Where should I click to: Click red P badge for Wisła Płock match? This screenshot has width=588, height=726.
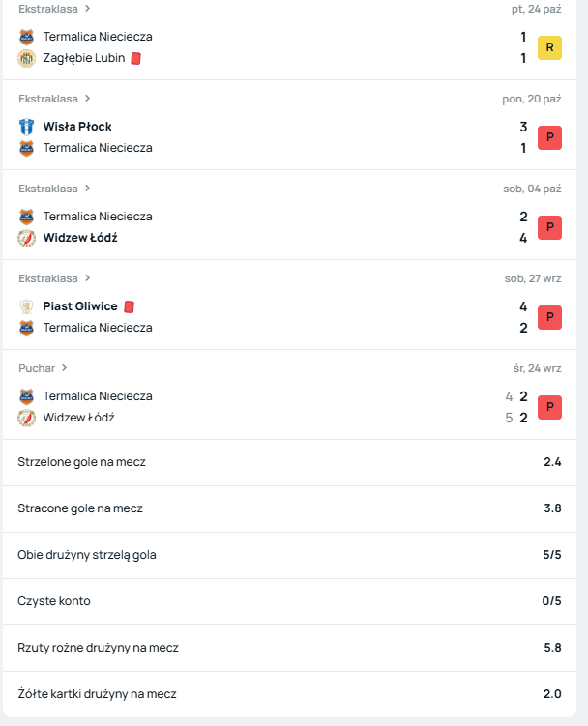click(x=549, y=137)
